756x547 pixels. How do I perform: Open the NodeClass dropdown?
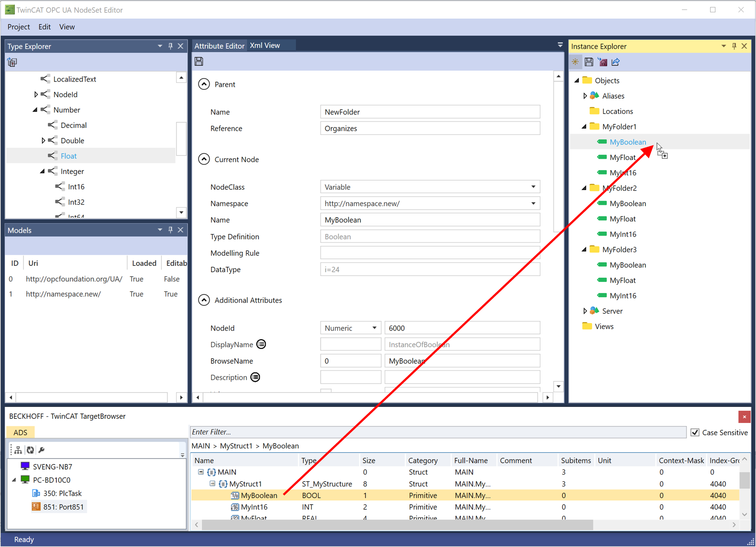(x=533, y=187)
